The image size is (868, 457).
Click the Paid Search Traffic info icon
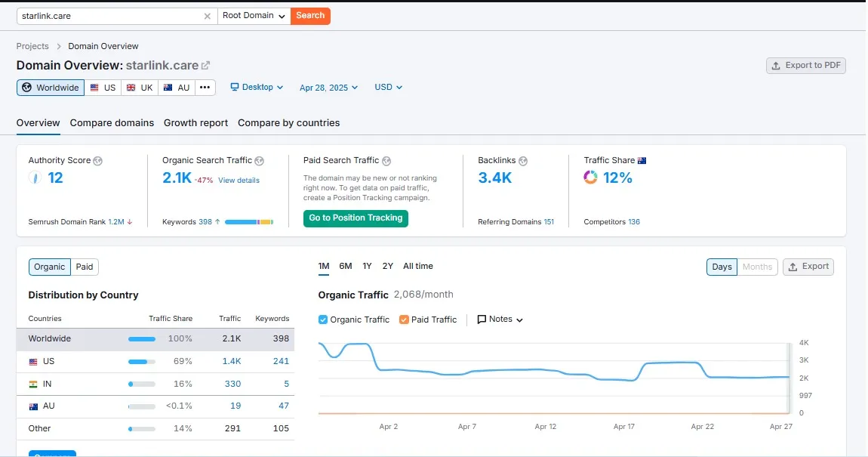coord(386,161)
